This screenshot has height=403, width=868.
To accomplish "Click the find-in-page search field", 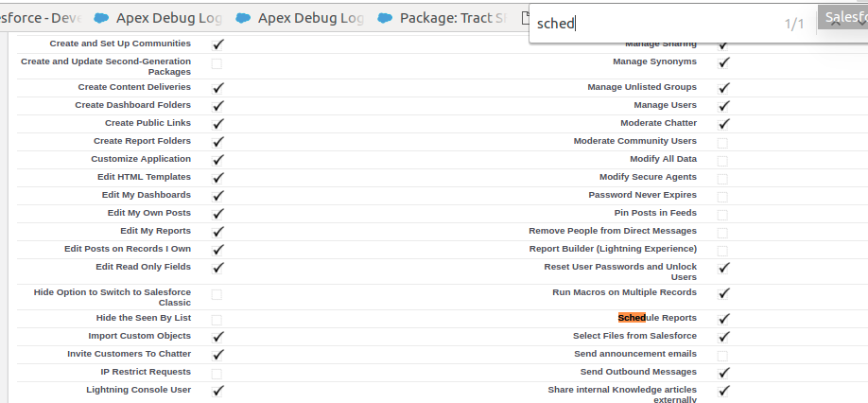I will 652,24.
